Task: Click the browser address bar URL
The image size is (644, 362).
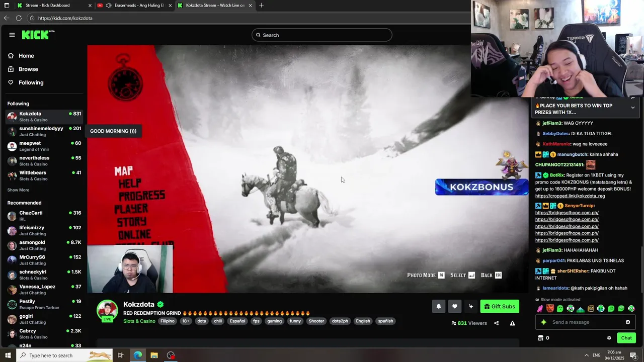Action: pyautogui.click(x=65, y=18)
